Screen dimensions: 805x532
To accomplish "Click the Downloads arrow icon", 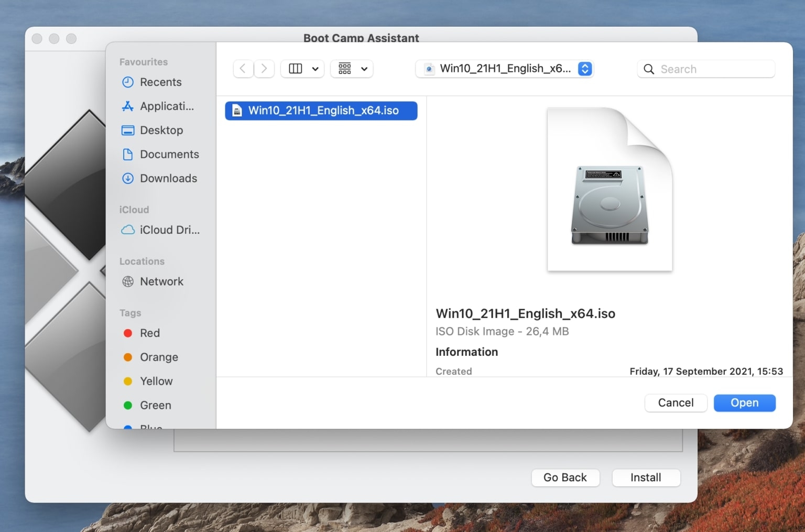I will point(128,179).
